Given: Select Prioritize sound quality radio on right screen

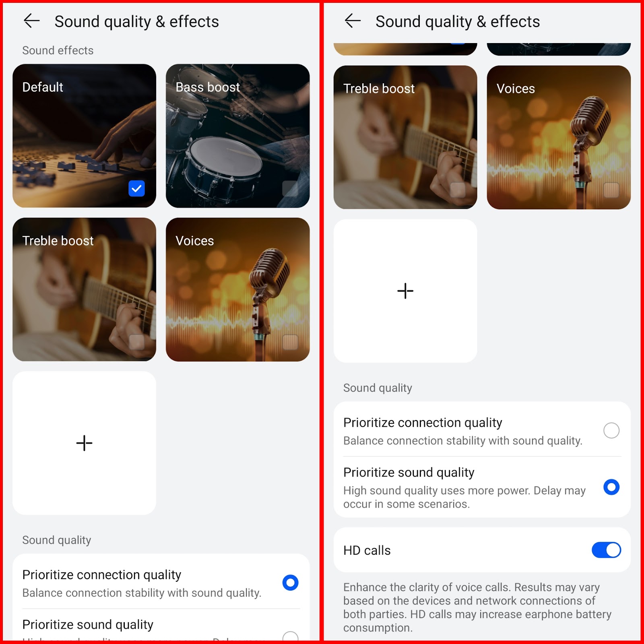Looking at the screenshot, I should pyautogui.click(x=611, y=487).
